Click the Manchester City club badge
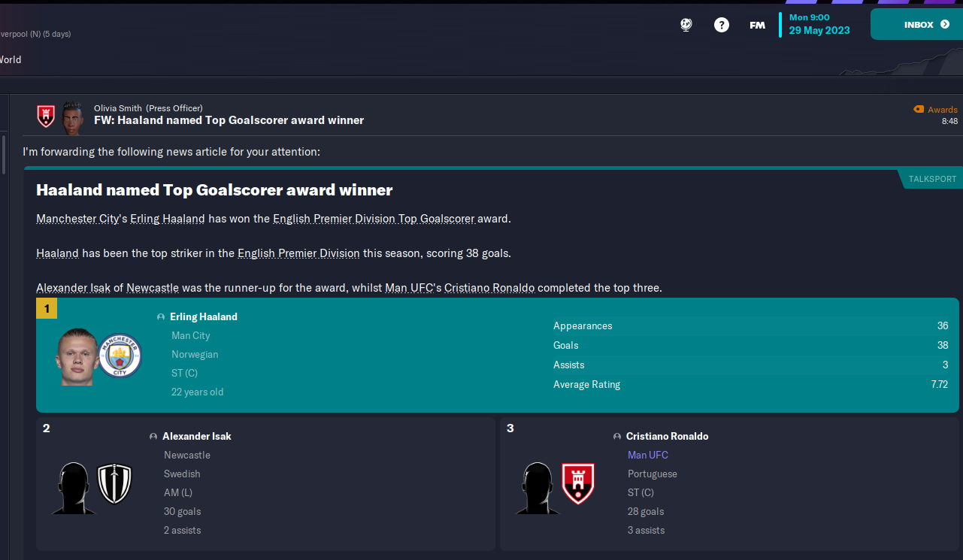The image size is (963, 560). pyautogui.click(x=120, y=356)
